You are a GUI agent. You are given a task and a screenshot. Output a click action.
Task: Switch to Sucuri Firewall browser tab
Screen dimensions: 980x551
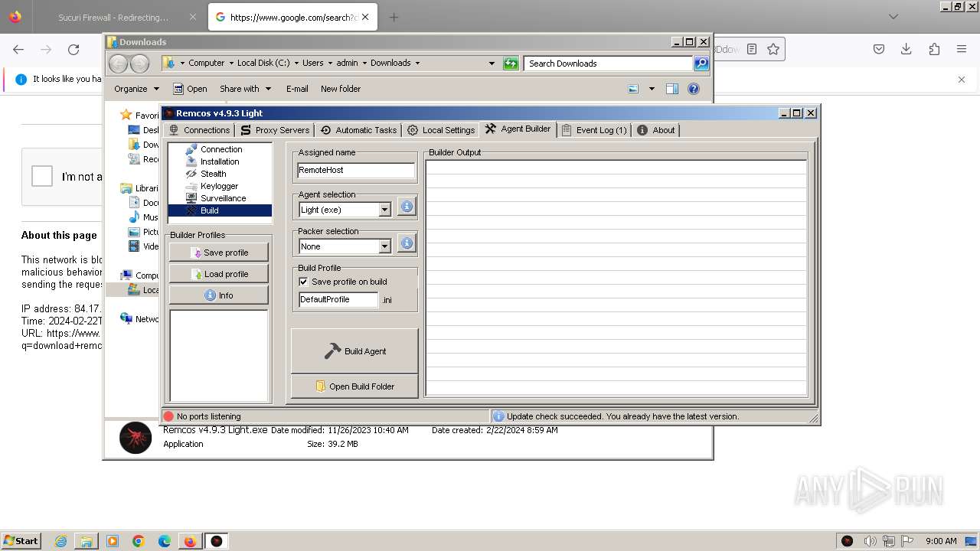[114, 17]
